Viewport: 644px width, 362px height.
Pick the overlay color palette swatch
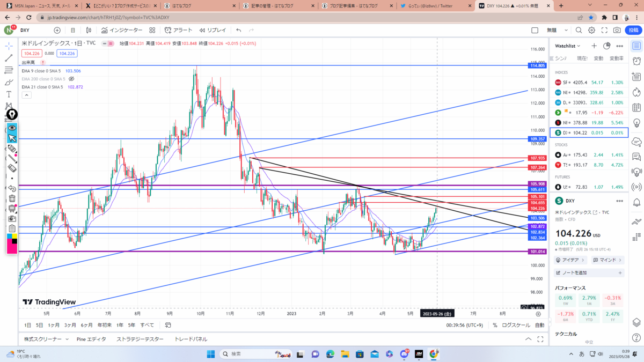(x=12, y=243)
